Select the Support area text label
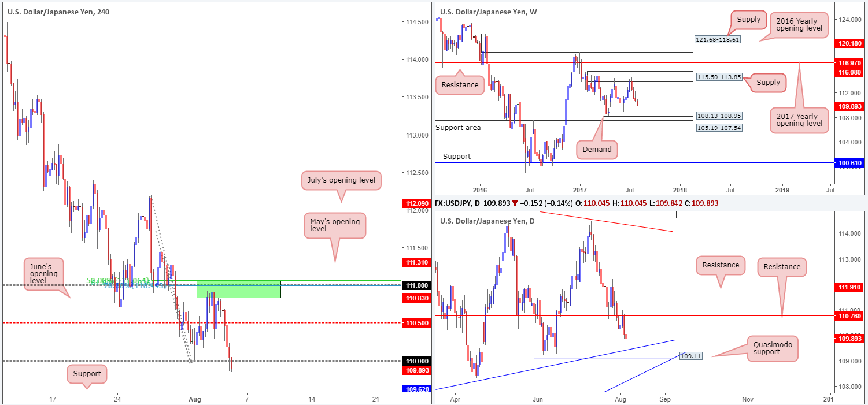Image resolution: width=868 pixels, height=405 pixels. click(458, 127)
